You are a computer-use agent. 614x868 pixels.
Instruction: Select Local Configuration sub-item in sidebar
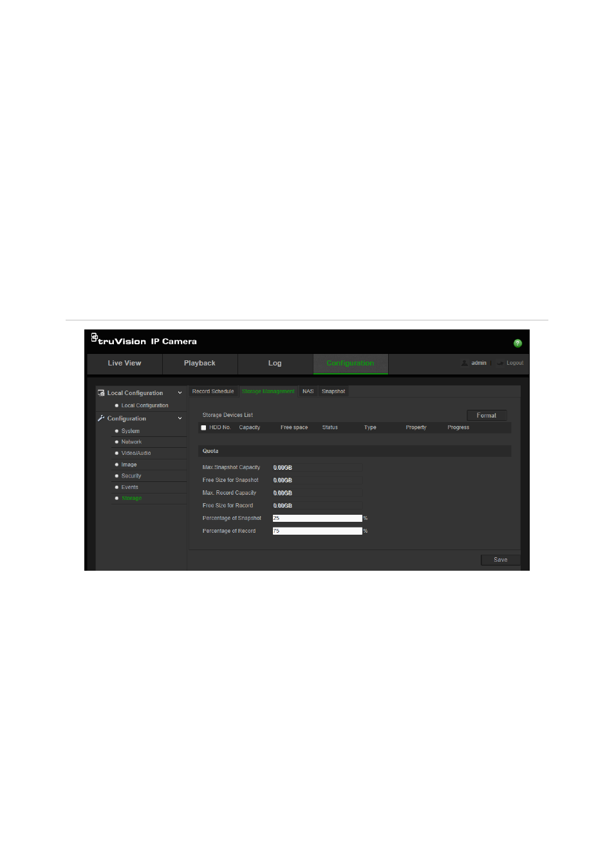[x=145, y=405]
